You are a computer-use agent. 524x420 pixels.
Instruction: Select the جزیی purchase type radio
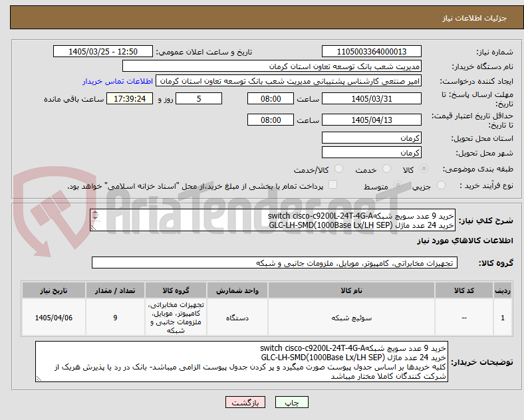click(x=441, y=185)
